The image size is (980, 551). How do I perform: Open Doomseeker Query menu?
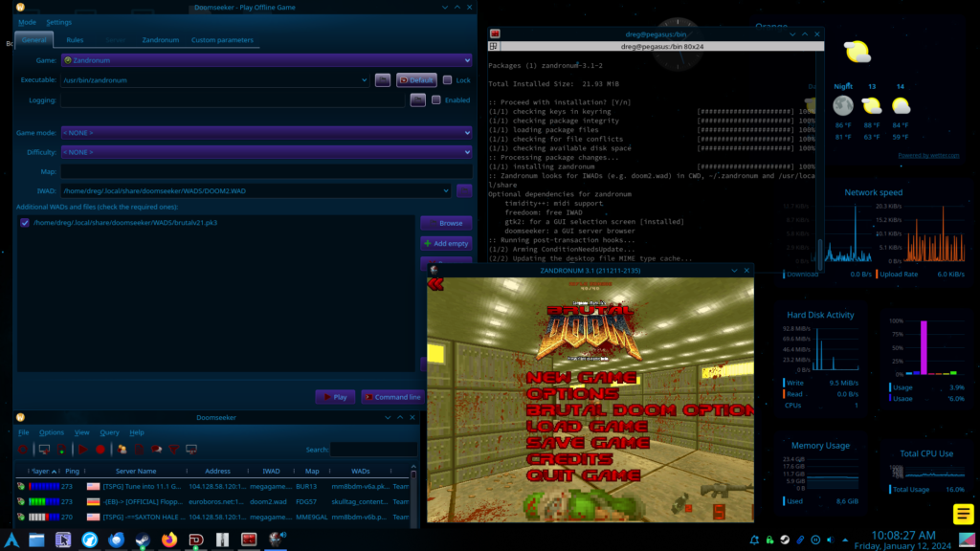(109, 432)
